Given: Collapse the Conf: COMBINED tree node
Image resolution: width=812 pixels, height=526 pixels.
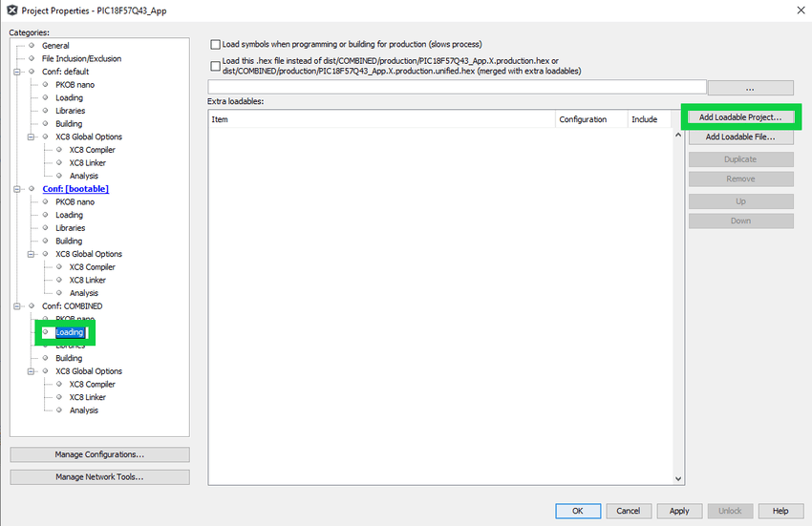Looking at the screenshot, I should (17, 306).
